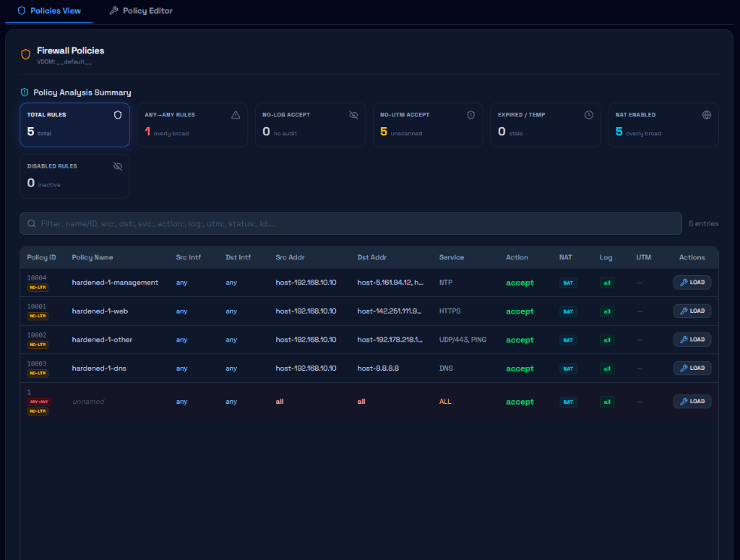Sort by Dst Addr column header
The height and width of the screenshot is (560, 740).
(372, 257)
